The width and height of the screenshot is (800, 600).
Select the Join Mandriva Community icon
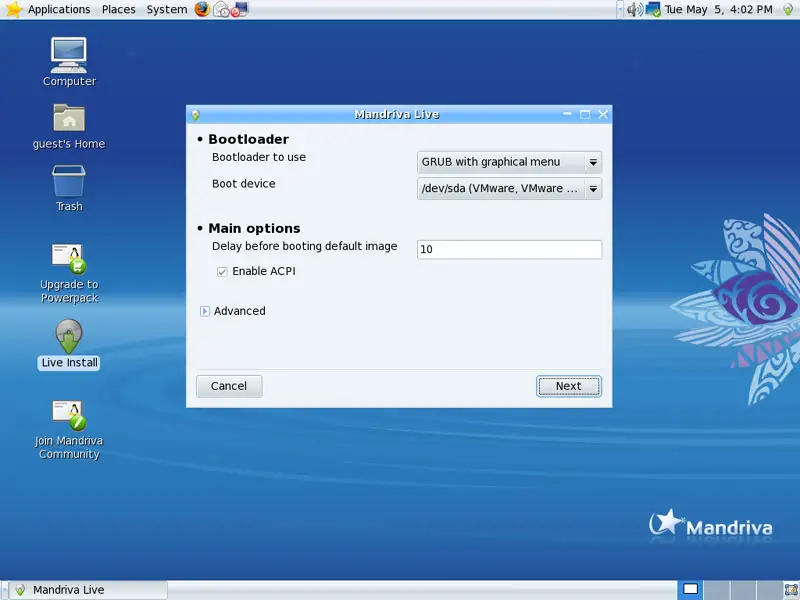tap(69, 430)
